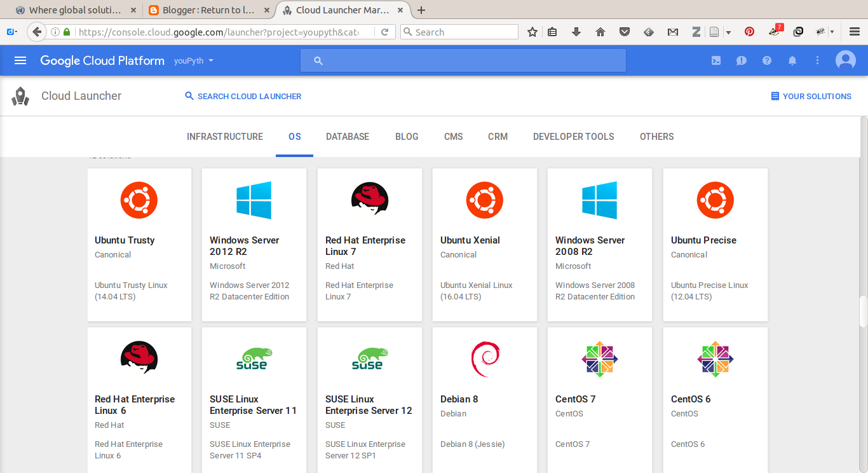Click the Feedly extension icon

coord(649,32)
